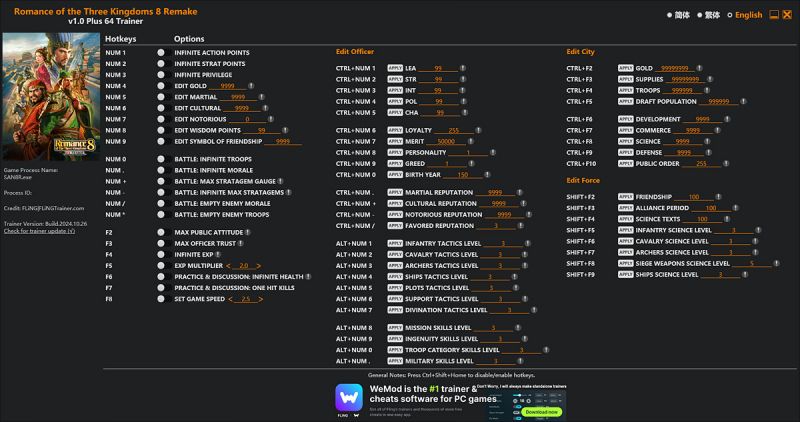
Task: Click the info icon beside Max Public Attitude
Action: click(247, 232)
